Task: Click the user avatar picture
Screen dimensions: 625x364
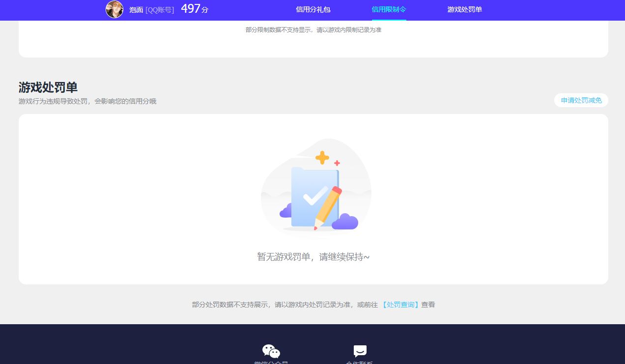Action: 114,9
